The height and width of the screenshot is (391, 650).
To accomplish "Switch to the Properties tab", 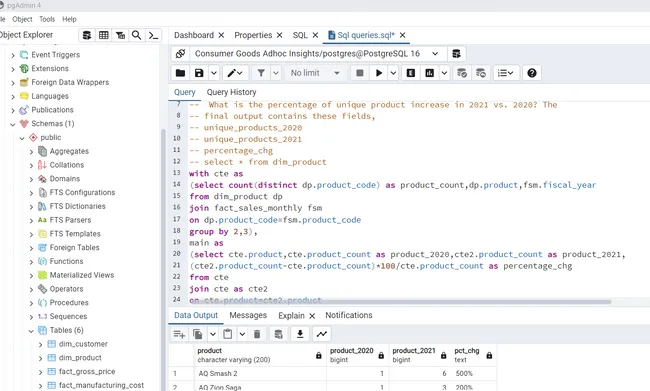I will point(253,35).
